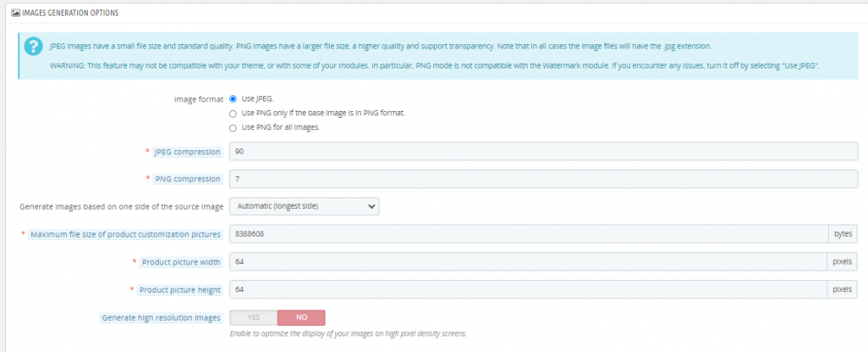
Task: Click the pixels suffix beside Product picture width
Action: [x=843, y=262]
